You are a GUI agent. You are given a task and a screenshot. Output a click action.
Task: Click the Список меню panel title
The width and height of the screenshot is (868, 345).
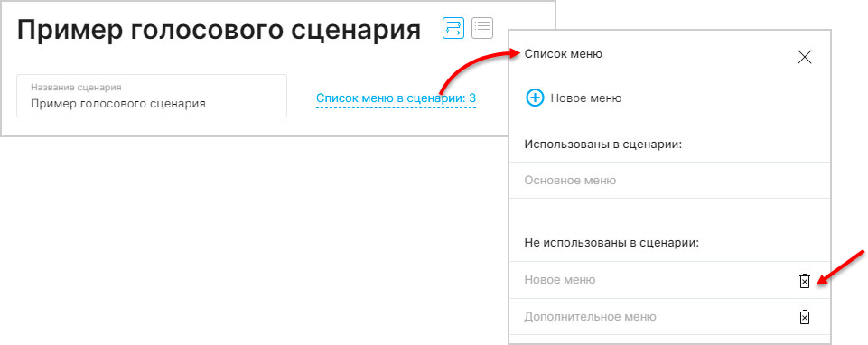coord(563,54)
